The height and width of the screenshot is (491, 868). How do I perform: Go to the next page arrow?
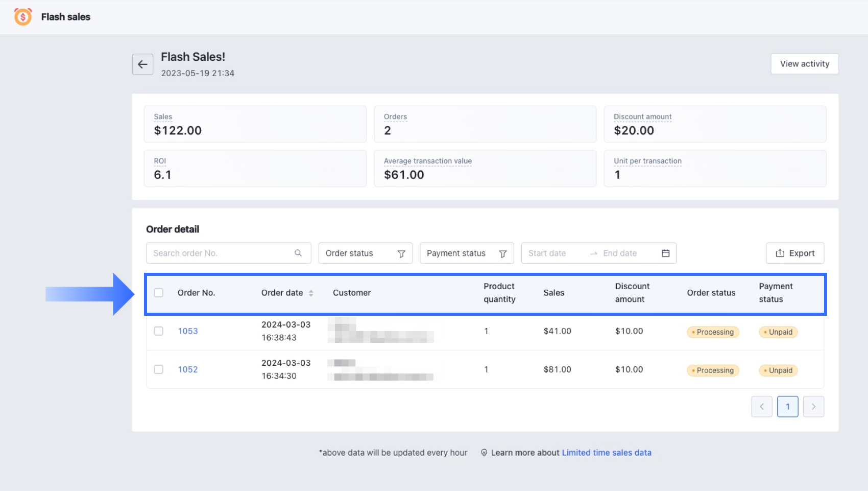point(813,407)
